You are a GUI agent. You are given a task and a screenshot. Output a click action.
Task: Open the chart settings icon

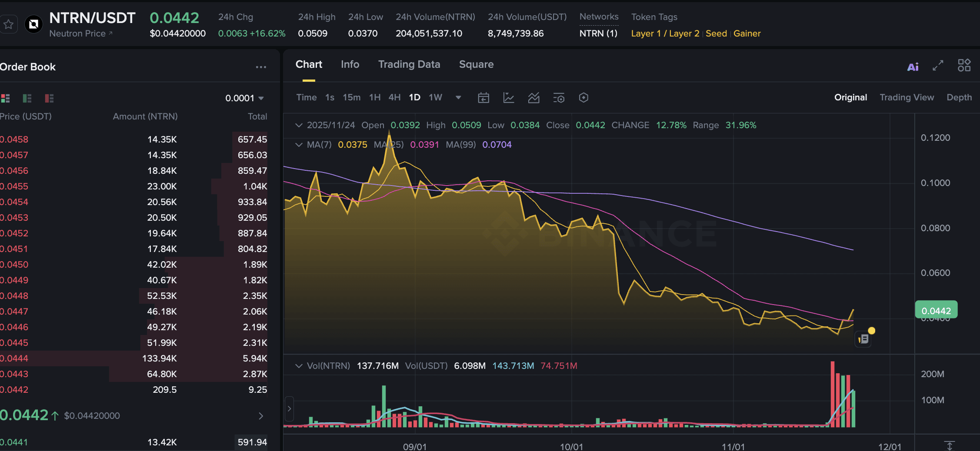584,98
